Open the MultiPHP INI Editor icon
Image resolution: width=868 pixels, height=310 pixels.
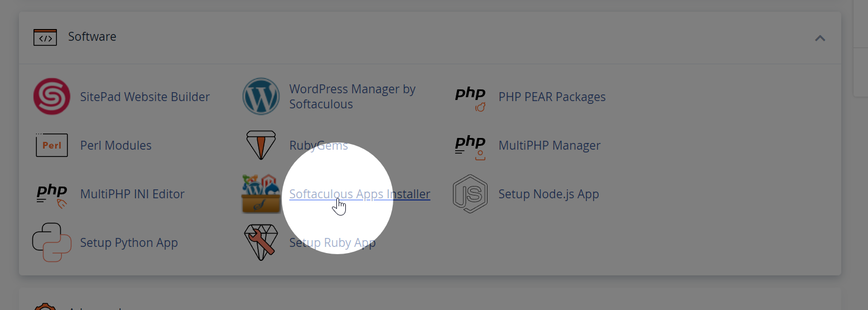click(52, 195)
